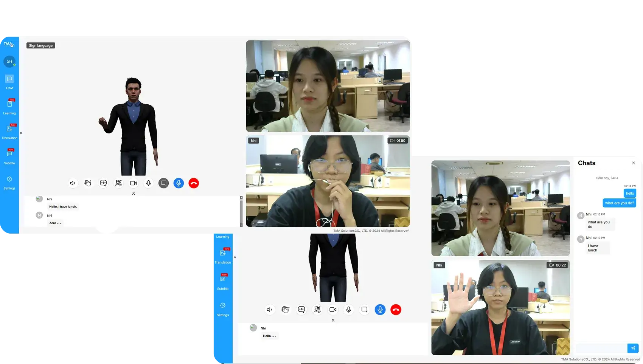Viewport: 643px width, 364px height.
Task: Open Translation in the lower window sidebar
Action: point(223,256)
